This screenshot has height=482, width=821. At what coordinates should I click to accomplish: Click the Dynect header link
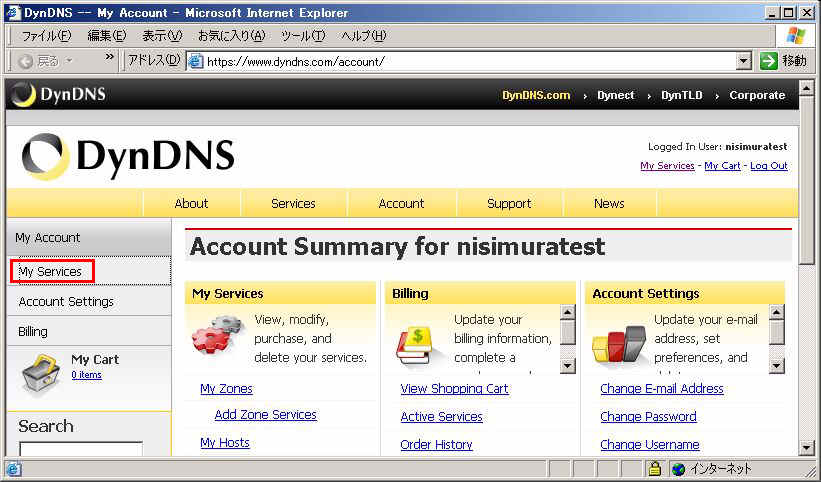point(616,95)
